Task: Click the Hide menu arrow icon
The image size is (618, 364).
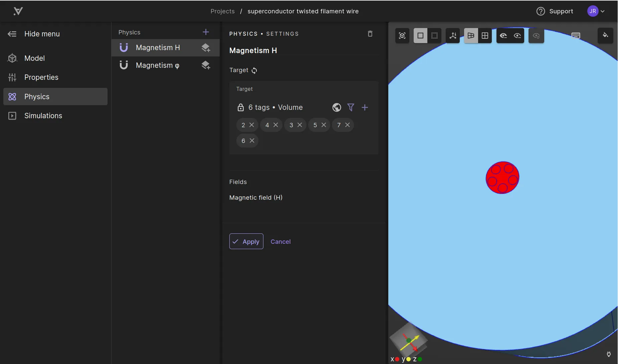Action: coord(12,34)
